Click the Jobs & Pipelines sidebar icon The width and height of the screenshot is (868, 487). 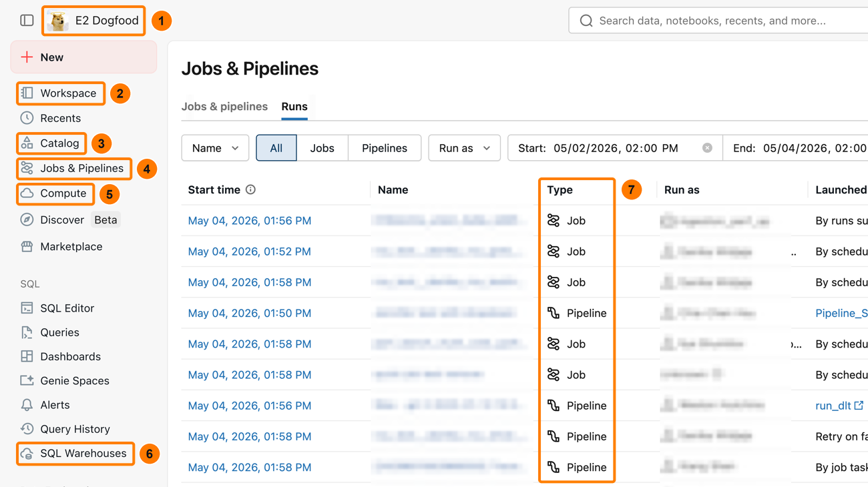[27, 168]
